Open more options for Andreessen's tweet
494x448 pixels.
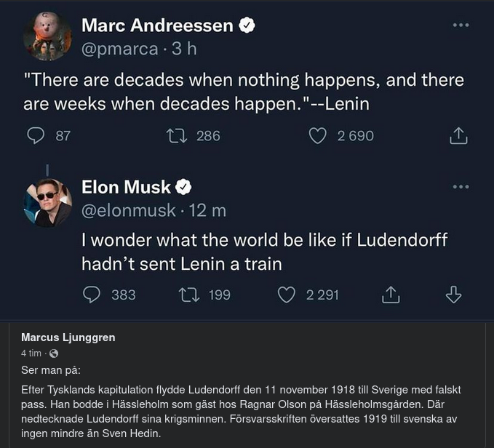461,25
